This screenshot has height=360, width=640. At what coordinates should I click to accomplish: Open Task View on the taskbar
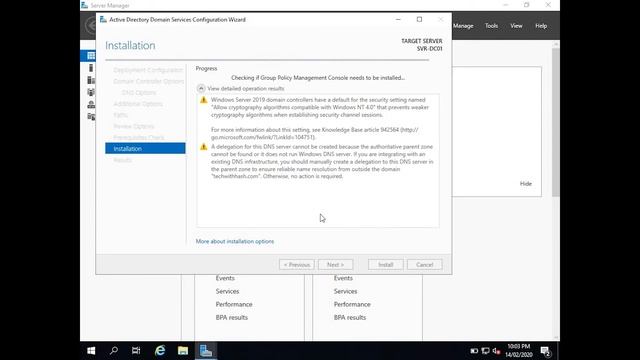[x=136, y=351]
